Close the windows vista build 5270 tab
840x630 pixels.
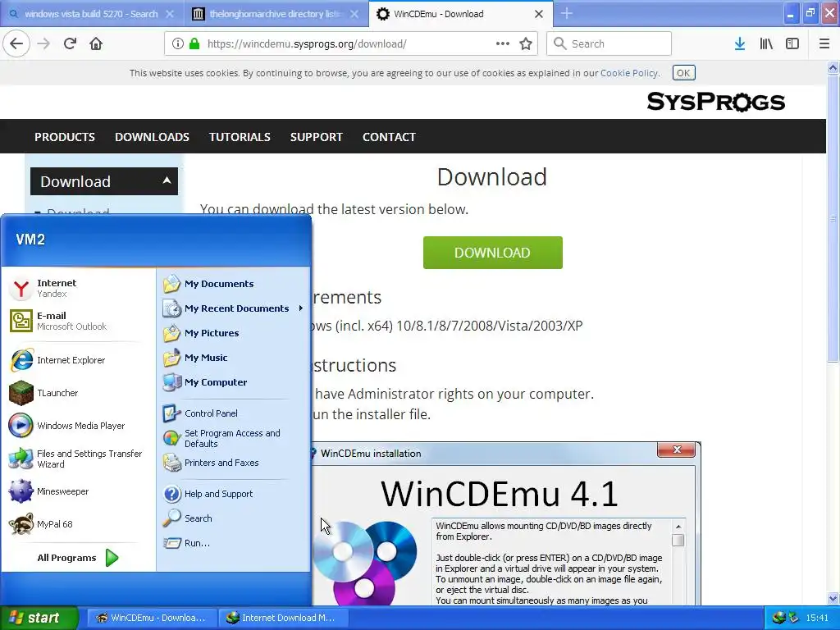pyautogui.click(x=169, y=14)
